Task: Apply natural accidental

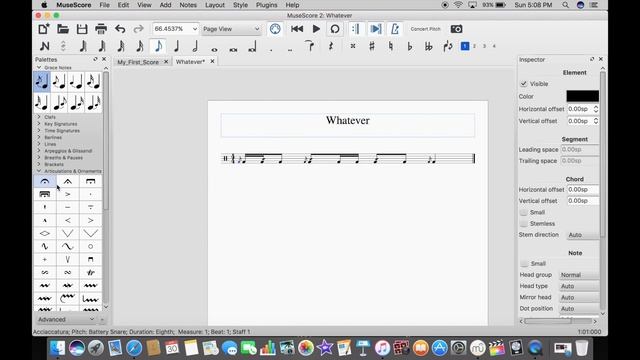Action: coord(391,46)
